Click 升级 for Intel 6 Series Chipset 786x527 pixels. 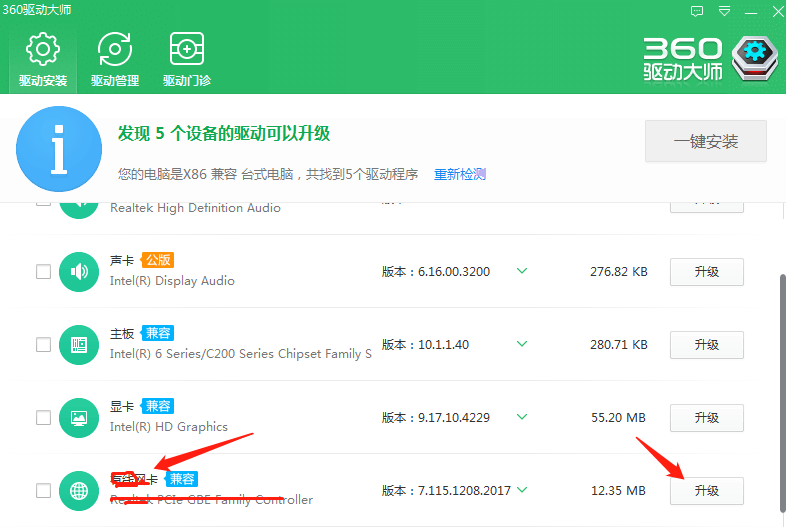[707, 345]
